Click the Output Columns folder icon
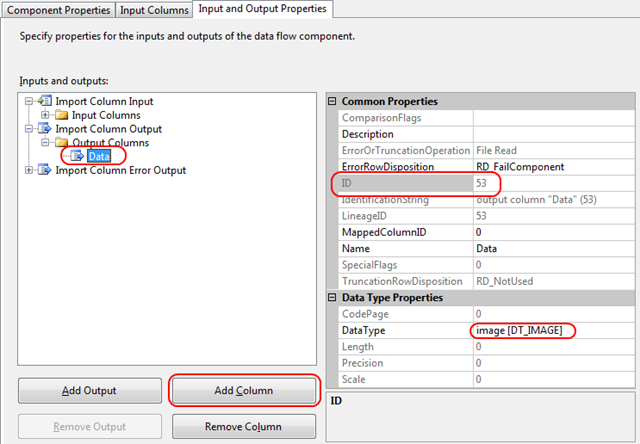The image size is (640, 444). [x=61, y=143]
